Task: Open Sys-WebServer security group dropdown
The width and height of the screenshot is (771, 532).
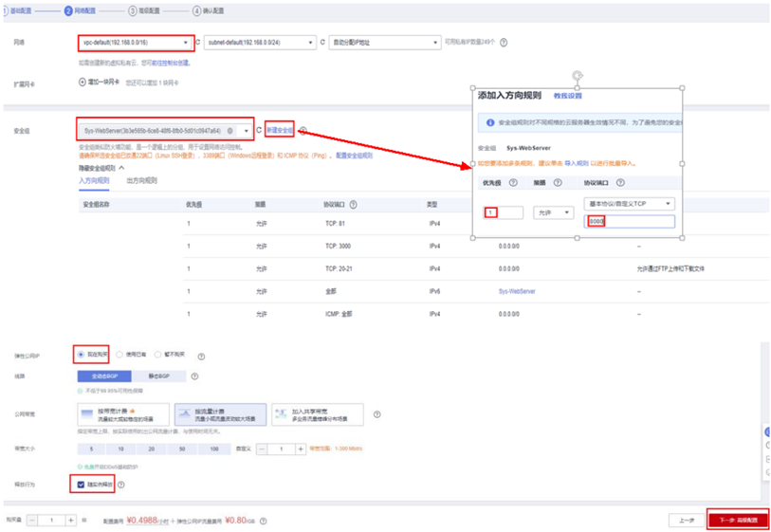Action: [165, 131]
